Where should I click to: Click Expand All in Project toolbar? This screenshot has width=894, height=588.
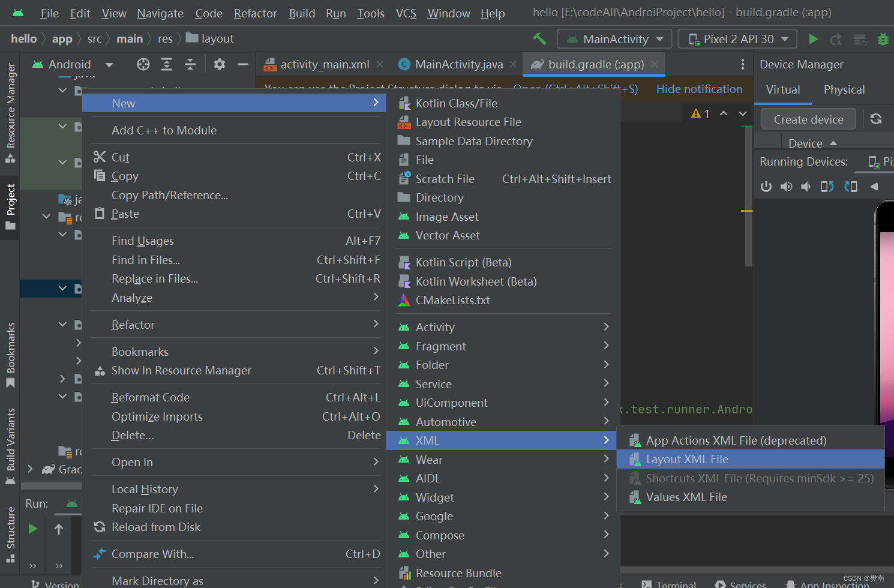(167, 64)
